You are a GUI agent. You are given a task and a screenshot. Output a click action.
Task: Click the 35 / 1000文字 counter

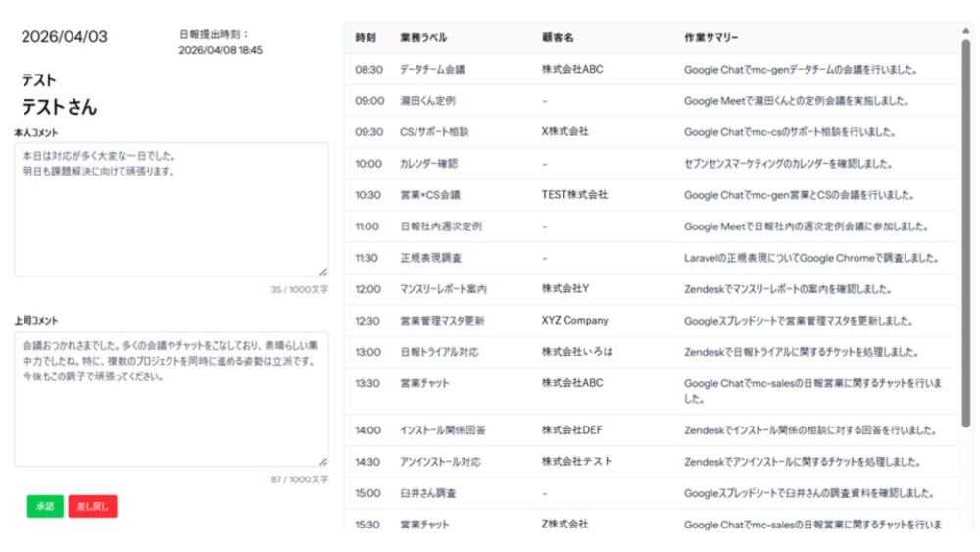click(299, 289)
